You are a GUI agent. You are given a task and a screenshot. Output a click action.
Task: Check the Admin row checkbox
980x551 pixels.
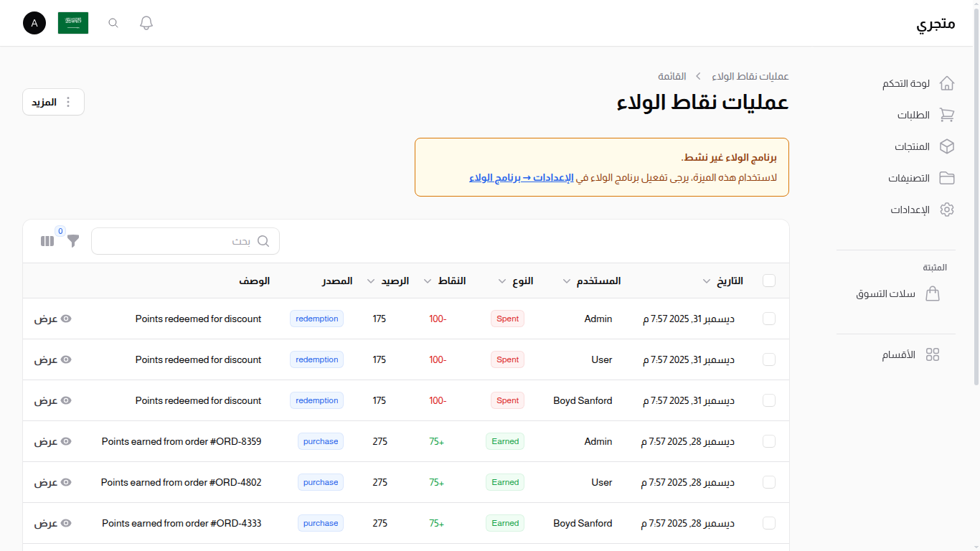[x=768, y=319]
